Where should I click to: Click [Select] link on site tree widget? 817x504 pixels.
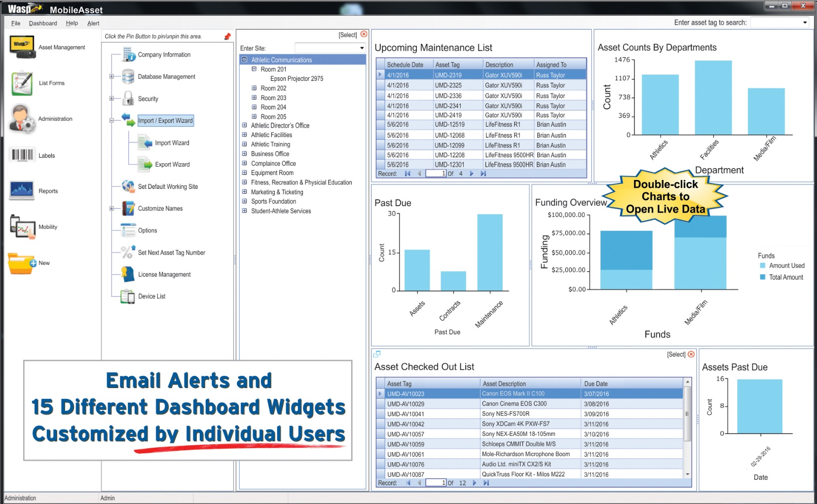348,35
